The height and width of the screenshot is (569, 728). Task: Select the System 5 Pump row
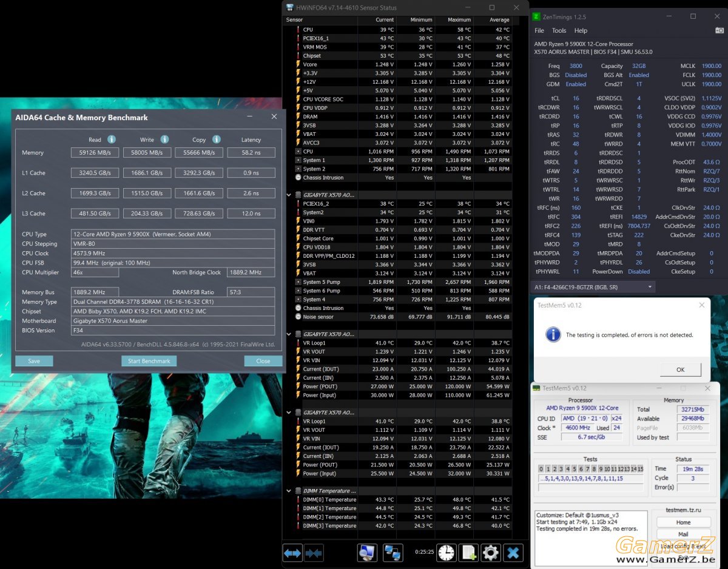399,282
